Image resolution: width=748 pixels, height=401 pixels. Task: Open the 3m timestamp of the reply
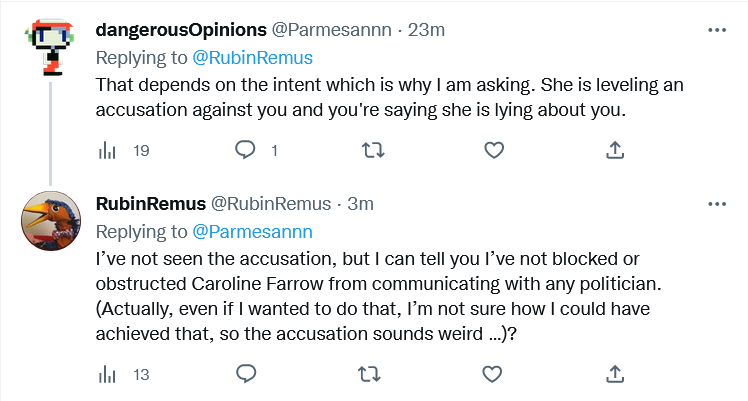pyautogui.click(x=360, y=204)
